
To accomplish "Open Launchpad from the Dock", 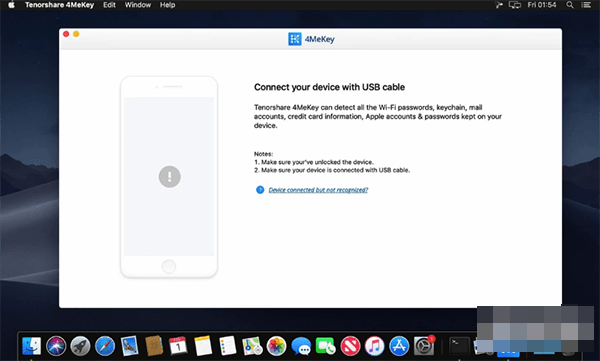I will click(80, 346).
